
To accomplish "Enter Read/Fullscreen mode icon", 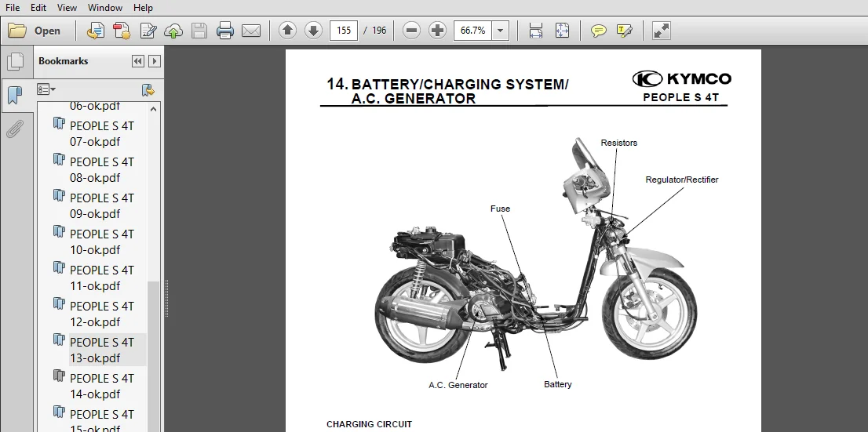I will [661, 31].
